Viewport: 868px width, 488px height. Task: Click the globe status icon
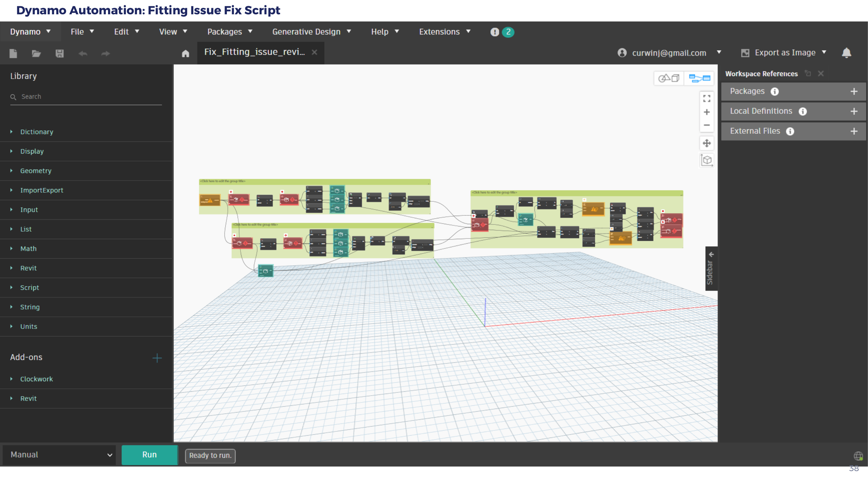[858, 456]
